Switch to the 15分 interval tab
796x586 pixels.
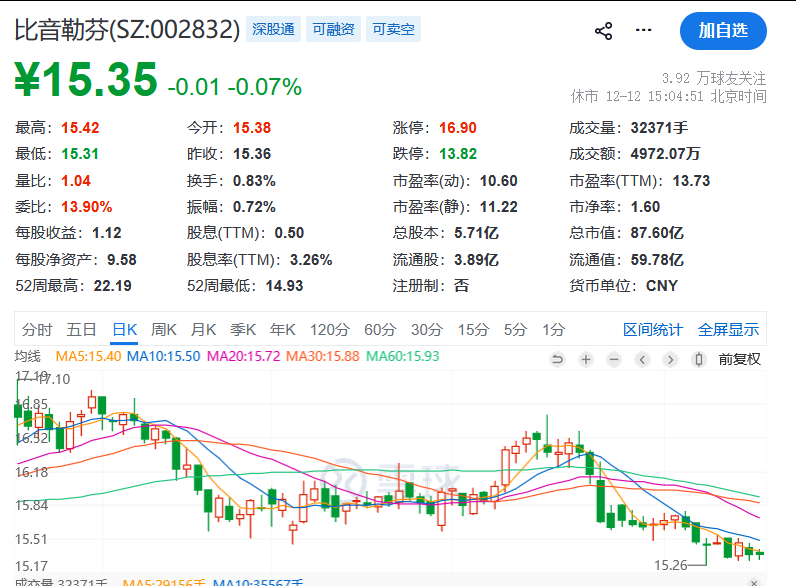click(473, 330)
